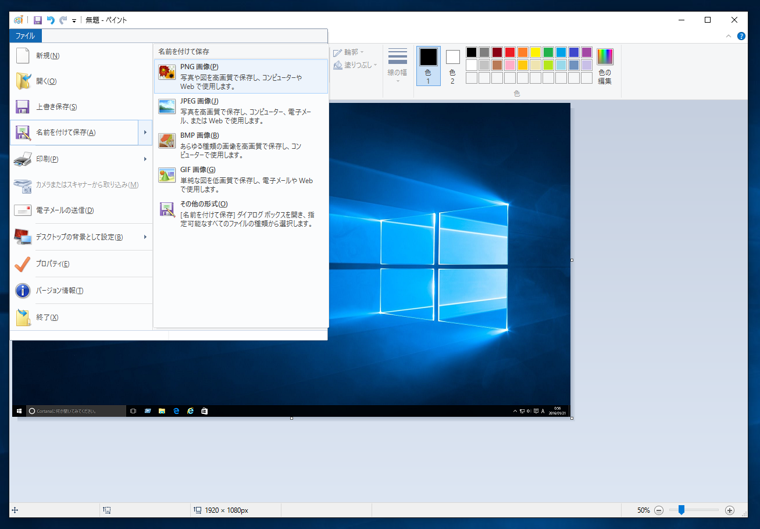Click the Paint app icon in title bar
This screenshot has width=760, height=529.
coord(18,20)
